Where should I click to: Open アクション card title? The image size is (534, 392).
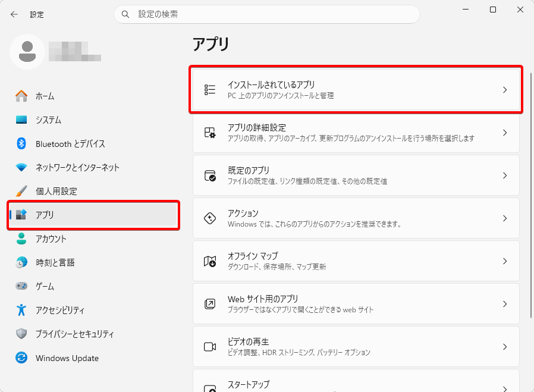243,213
